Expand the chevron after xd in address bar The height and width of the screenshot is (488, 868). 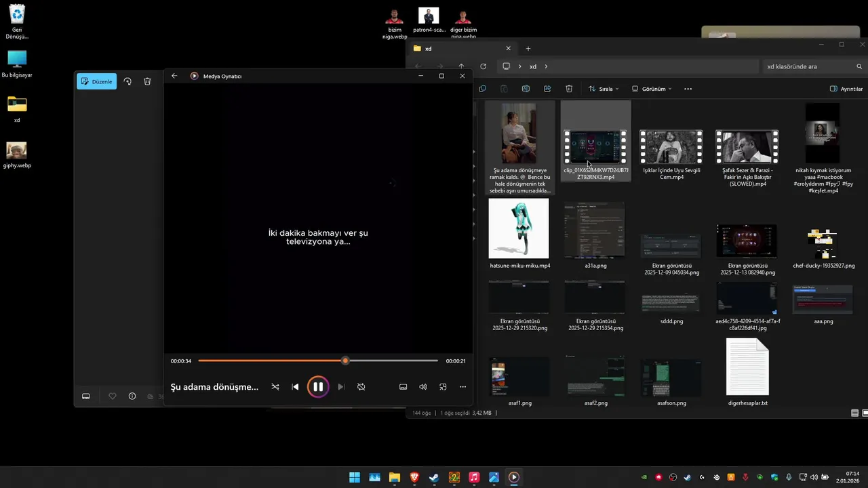point(546,66)
